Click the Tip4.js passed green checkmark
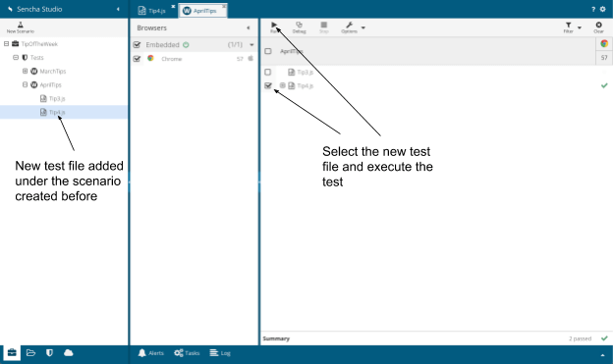This screenshot has width=613, height=364. click(604, 85)
